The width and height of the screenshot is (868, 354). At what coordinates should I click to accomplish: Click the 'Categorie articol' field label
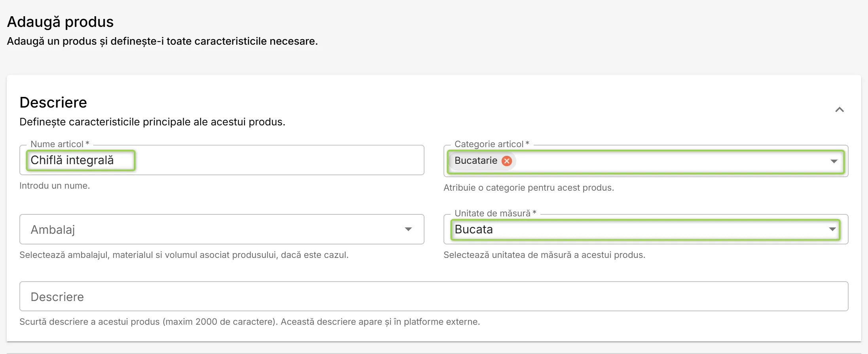tap(492, 144)
